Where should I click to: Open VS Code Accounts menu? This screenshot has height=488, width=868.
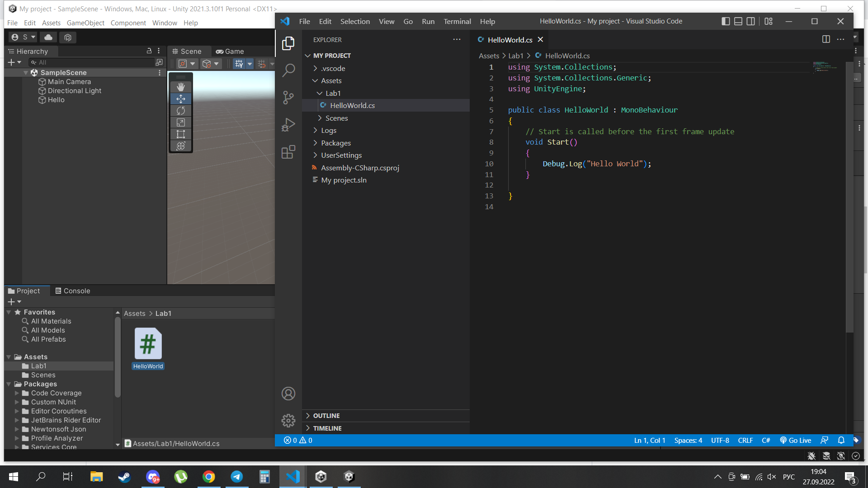(288, 394)
